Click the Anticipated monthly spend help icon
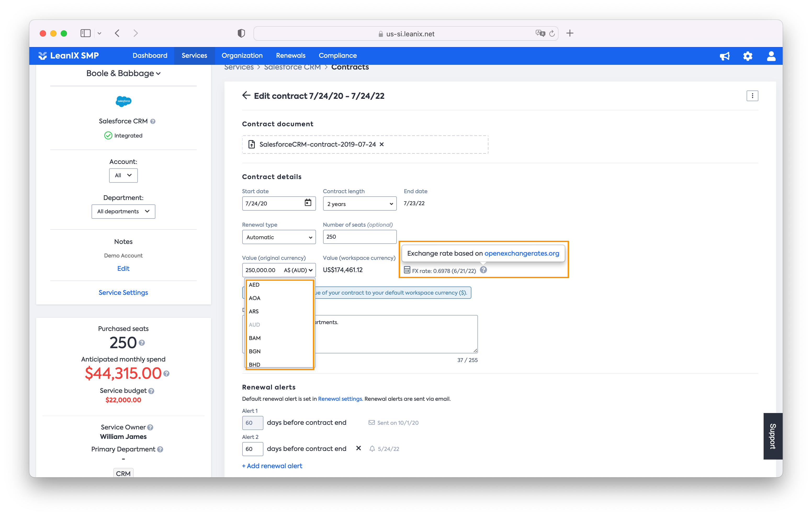The height and width of the screenshot is (516, 812). click(x=166, y=374)
